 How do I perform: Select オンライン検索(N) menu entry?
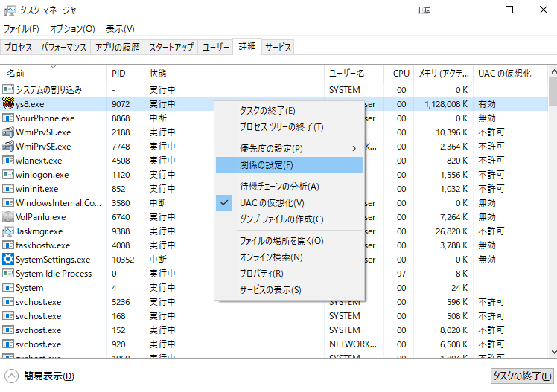click(x=289, y=257)
